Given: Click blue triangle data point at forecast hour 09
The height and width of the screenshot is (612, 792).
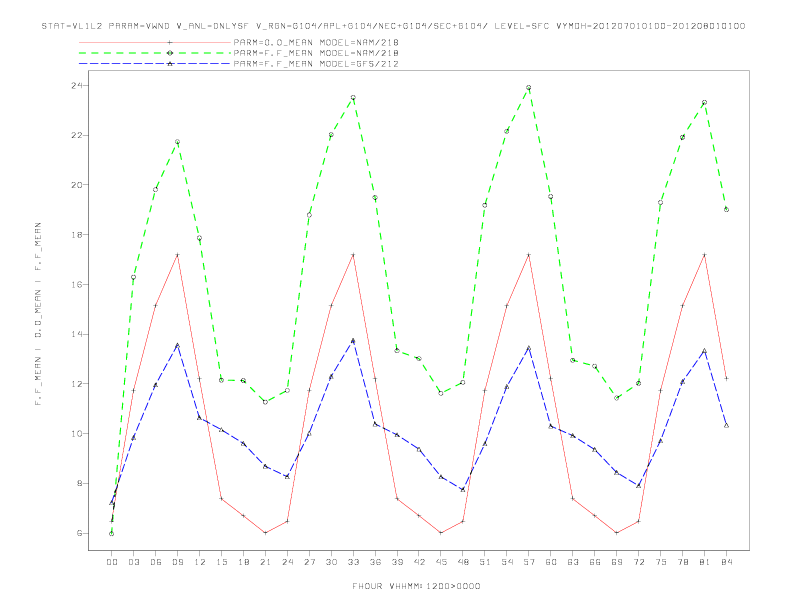Looking at the screenshot, I should tap(177, 345).
